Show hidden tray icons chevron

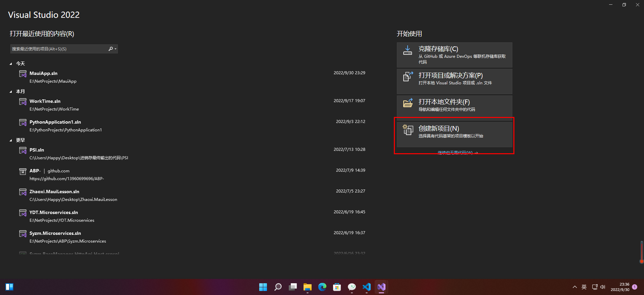tap(575, 287)
